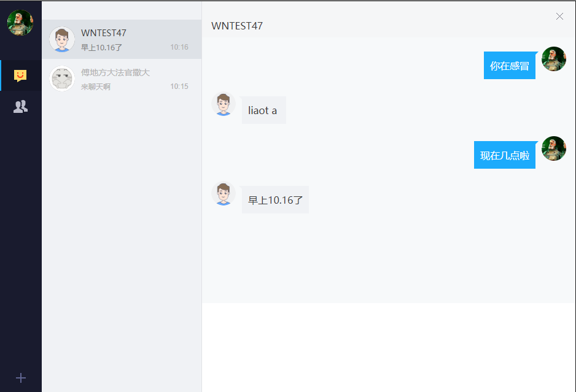The width and height of the screenshot is (576, 392).
Task: Open the contacts icon in sidebar
Action: tap(20, 107)
